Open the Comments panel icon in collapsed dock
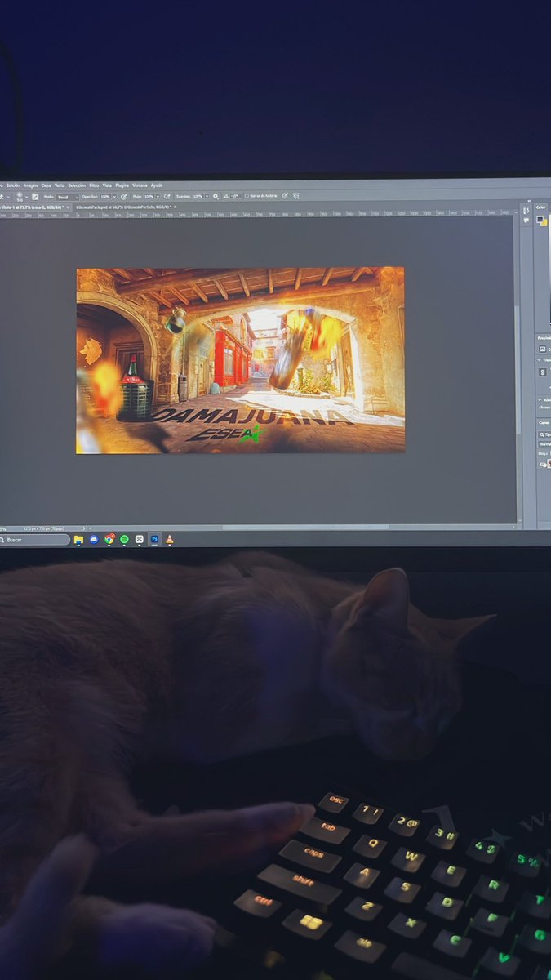 click(526, 220)
